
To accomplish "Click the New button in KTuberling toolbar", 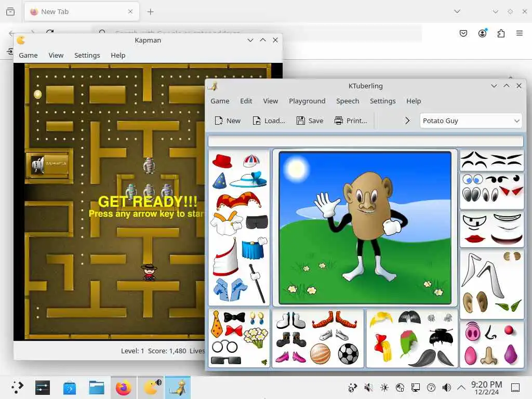I will [x=228, y=121].
